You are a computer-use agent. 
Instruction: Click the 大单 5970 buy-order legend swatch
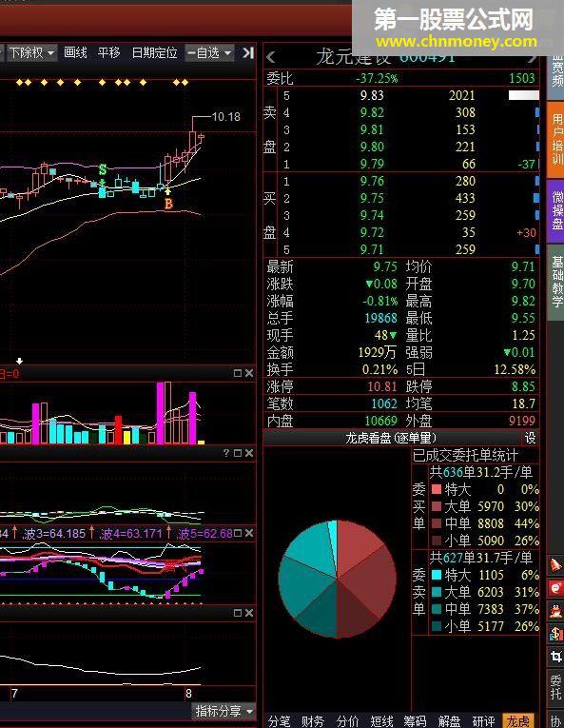click(x=437, y=506)
